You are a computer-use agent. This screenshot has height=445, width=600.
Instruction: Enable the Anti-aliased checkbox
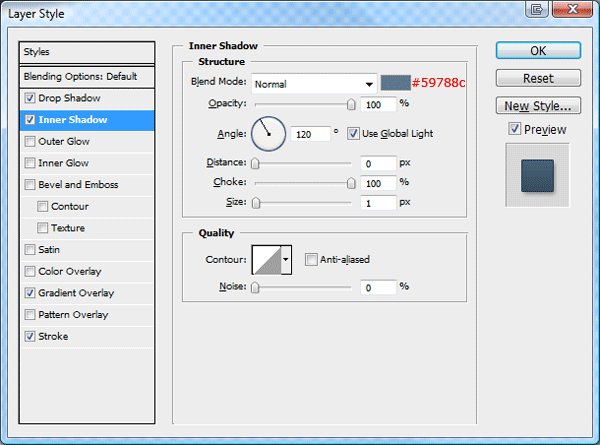tap(311, 260)
